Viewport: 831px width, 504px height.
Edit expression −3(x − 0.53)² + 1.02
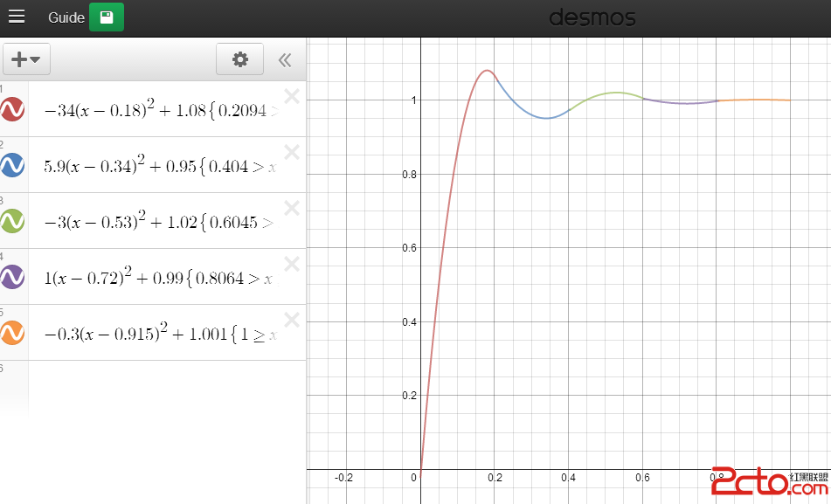[x=161, y=221]
